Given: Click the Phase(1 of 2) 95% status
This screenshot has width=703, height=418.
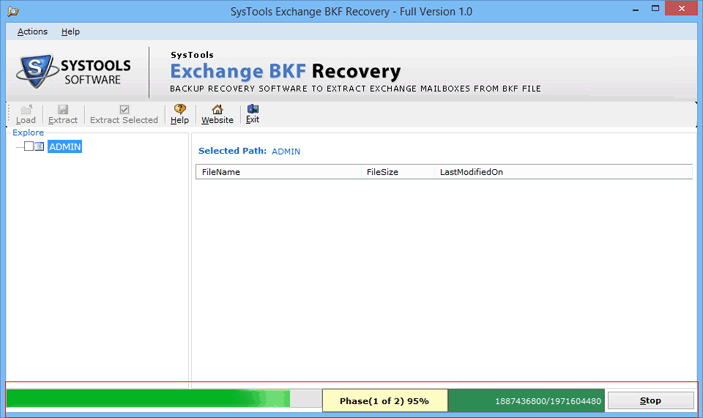Looking at the screenshot, I should (x=385, y=401).
